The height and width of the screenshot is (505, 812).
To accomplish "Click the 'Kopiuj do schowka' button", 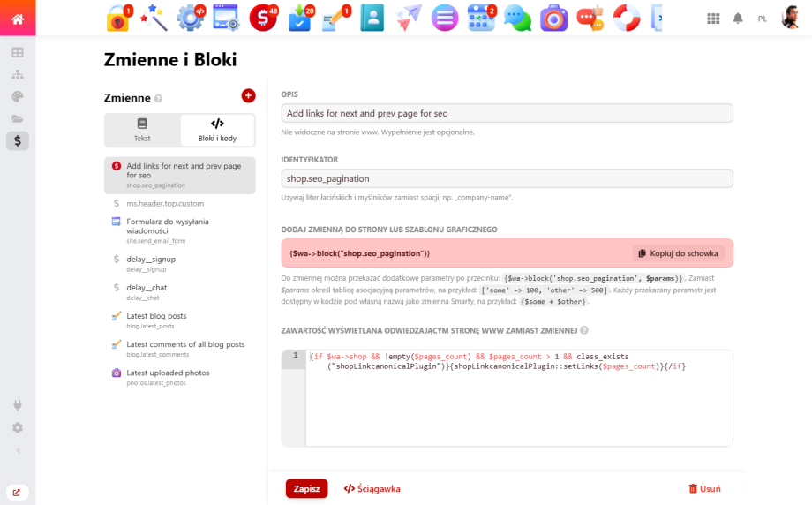I will coord(679,253).
